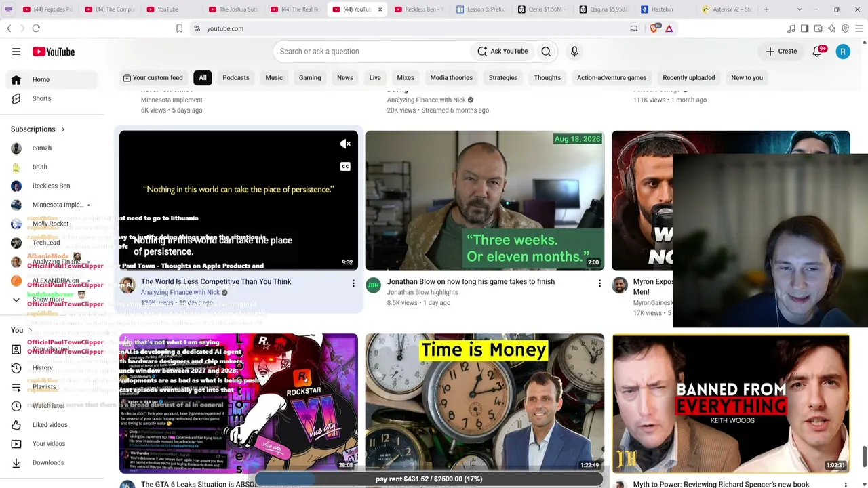This screenshot has height=488, width=868.
Task: Open the browser tab search dropdown
Action: [x=800, y=9]
